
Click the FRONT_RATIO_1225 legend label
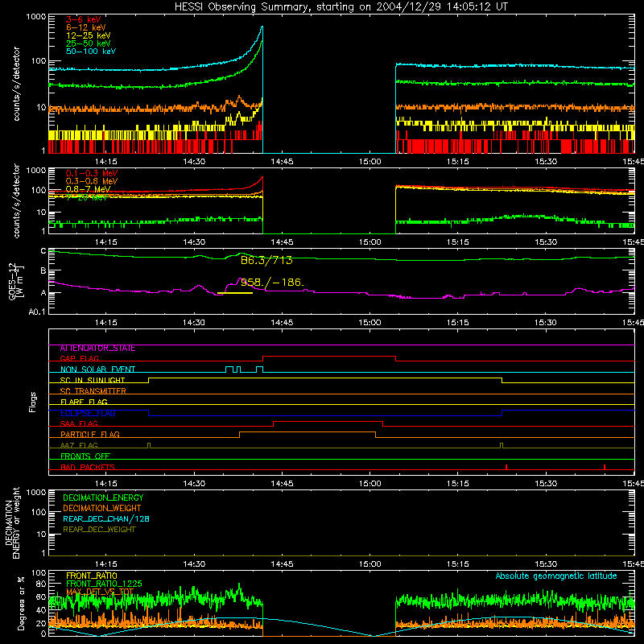[104, 584]
